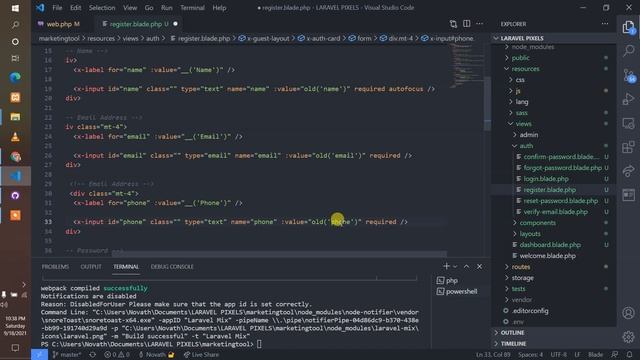Expand the css folder

[x=520, y=80]
